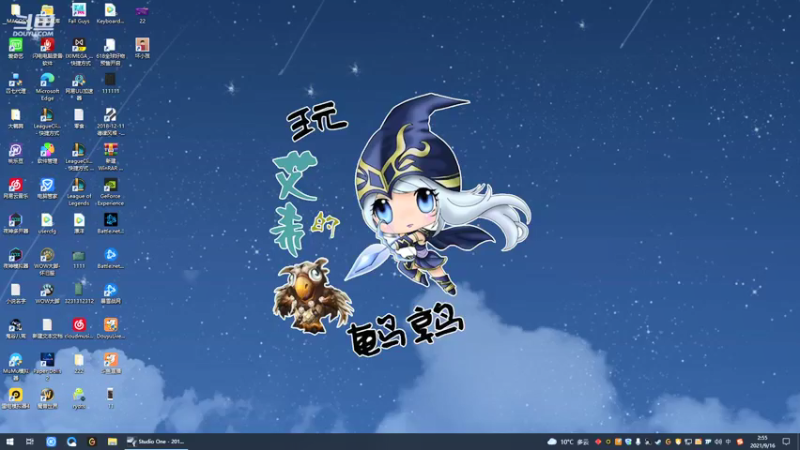The height and width of the screenshot is (450, 800).
Task: Open the Edge-like taskbar icon
Action: pos(71,441)
